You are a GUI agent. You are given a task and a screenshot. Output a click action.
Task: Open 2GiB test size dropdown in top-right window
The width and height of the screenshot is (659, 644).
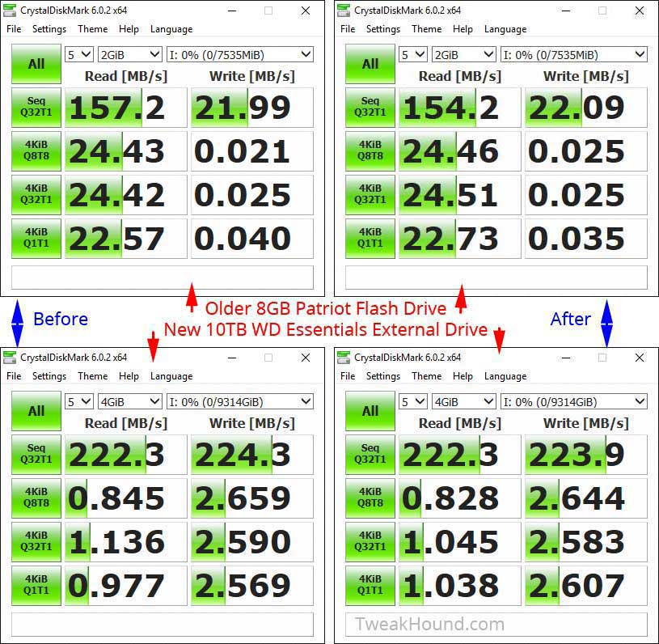(x=463, y=55)
